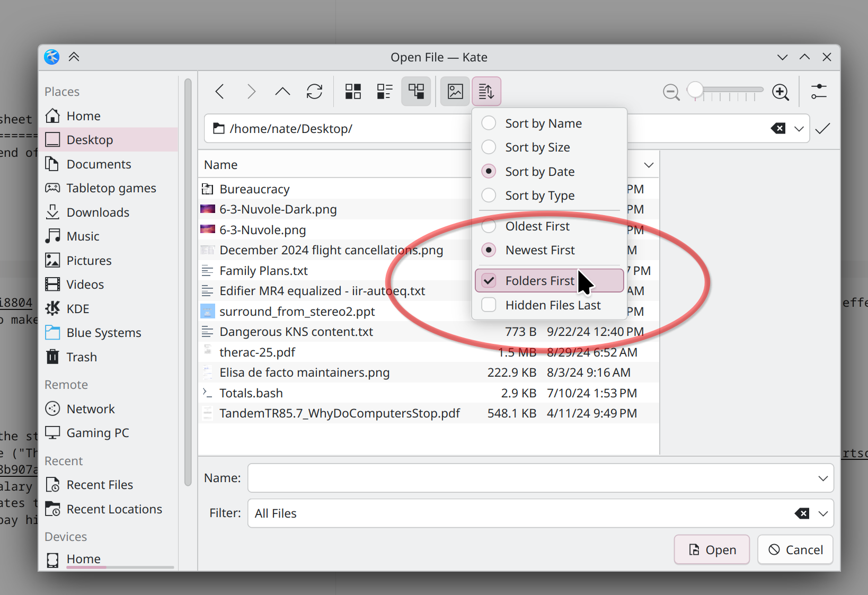Screen dimensions: 868x595
Task: Open the Music place
Action: click(x=109, y=236)
